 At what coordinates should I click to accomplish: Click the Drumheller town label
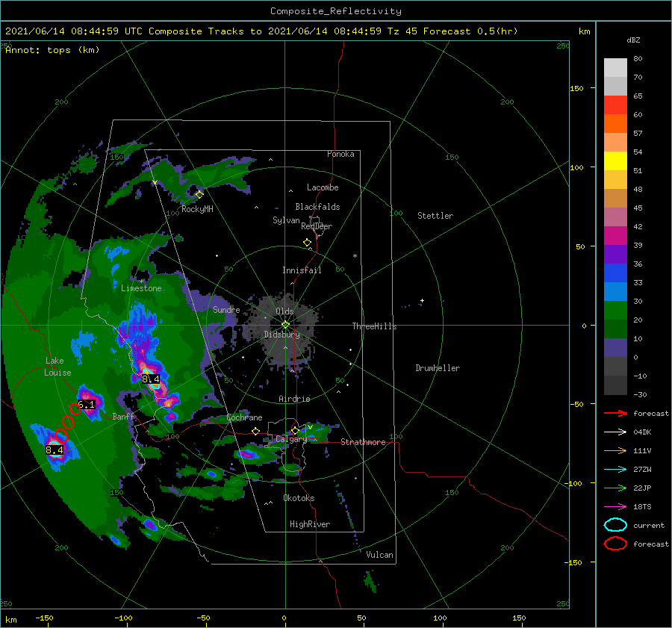[438, 368]
